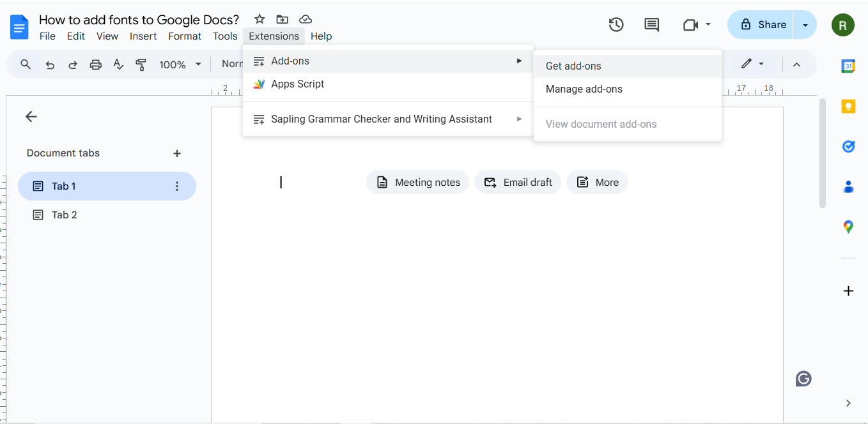This screenshot has width=868, height=424.
Task: Click the Document tabs heading
Action: click(63, 153)
